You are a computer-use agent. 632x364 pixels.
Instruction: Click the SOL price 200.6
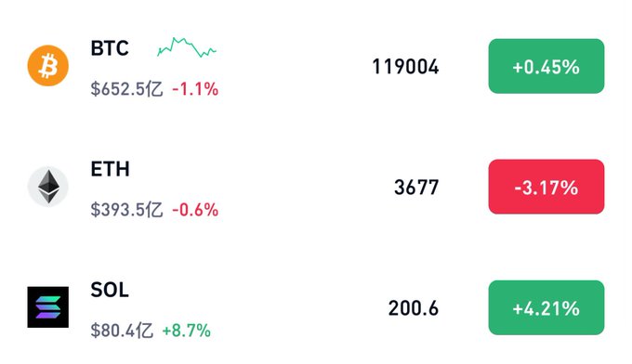(x=414, y=308)
